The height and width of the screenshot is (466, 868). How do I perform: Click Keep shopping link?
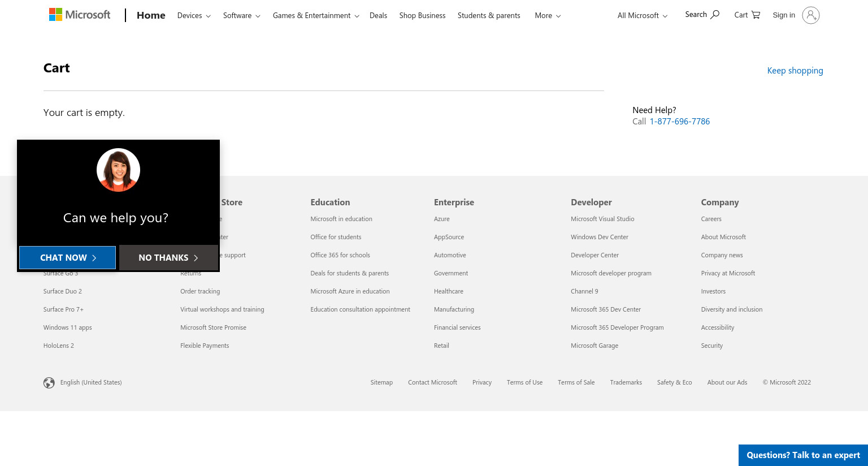(795, 71)
